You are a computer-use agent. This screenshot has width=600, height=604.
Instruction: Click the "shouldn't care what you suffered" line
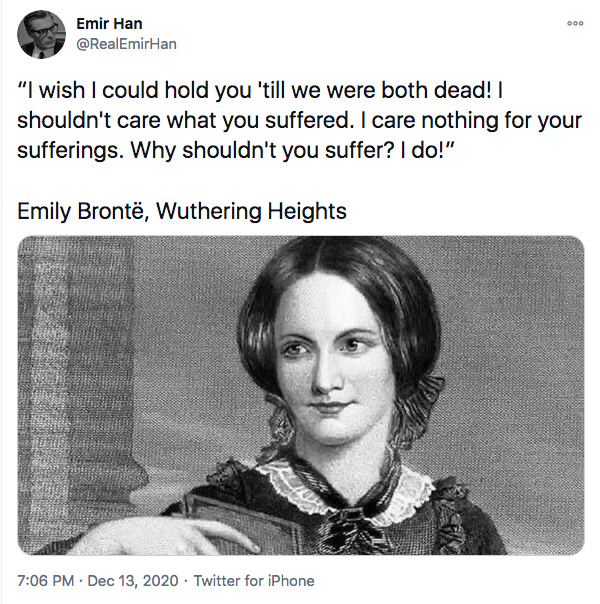[x=180, y=122]
